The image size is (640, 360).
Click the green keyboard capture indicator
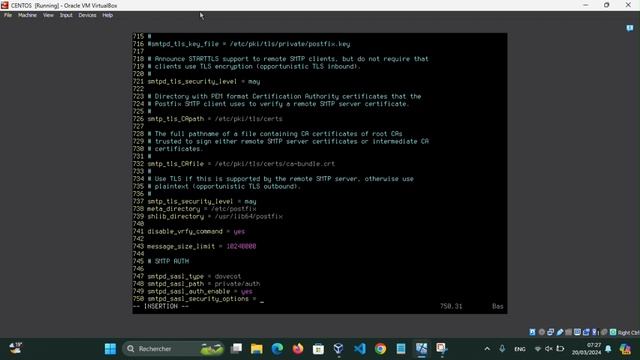pos(613,332)
